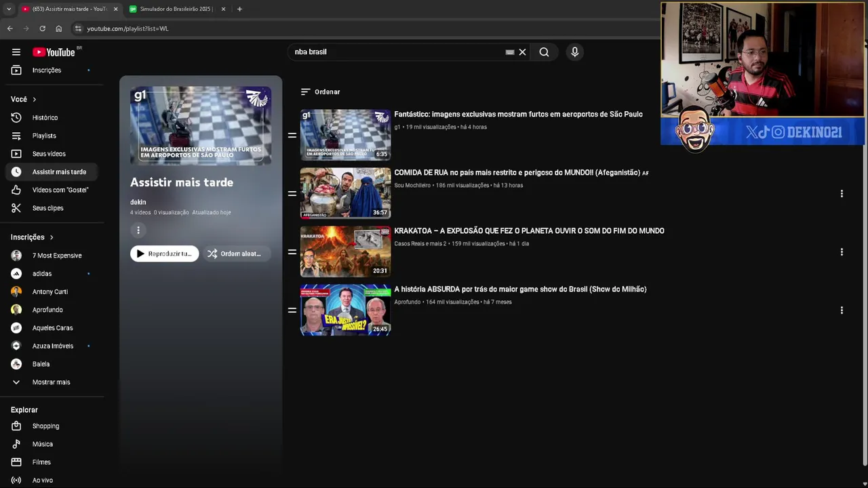Open Filmes in Explorar

coord(52,462)
